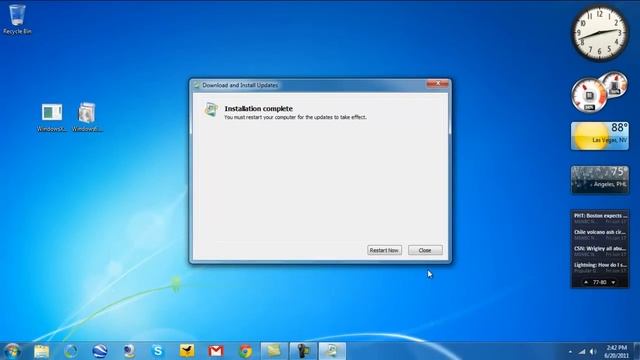Launch Google Earth from the taskbar
Screen dimensions: 640x360
pyautogui.click(x=100, y=351)
